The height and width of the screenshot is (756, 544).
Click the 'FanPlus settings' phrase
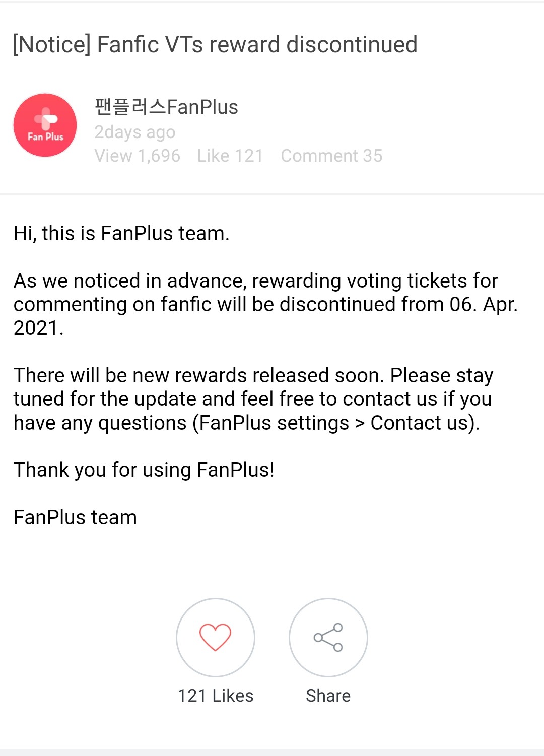coord(274,423)
